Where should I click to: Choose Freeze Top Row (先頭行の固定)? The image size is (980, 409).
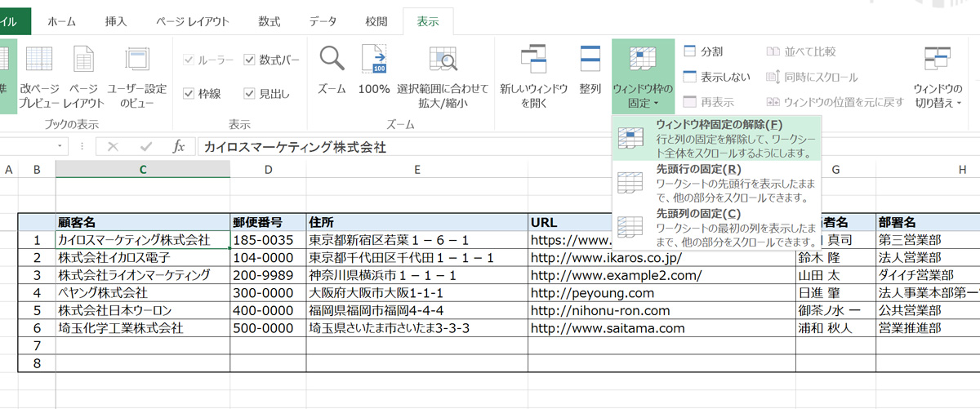(717, 183)
